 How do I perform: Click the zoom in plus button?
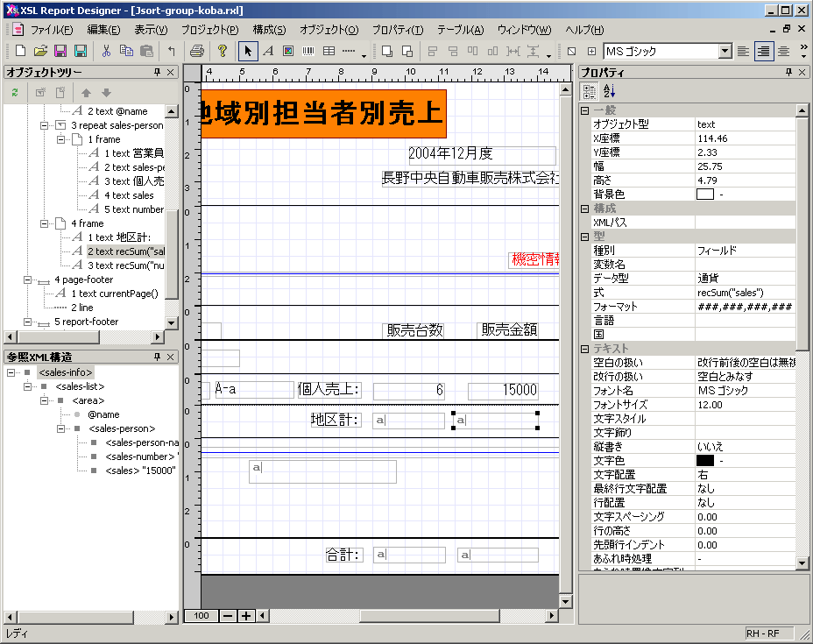[246, 616]
